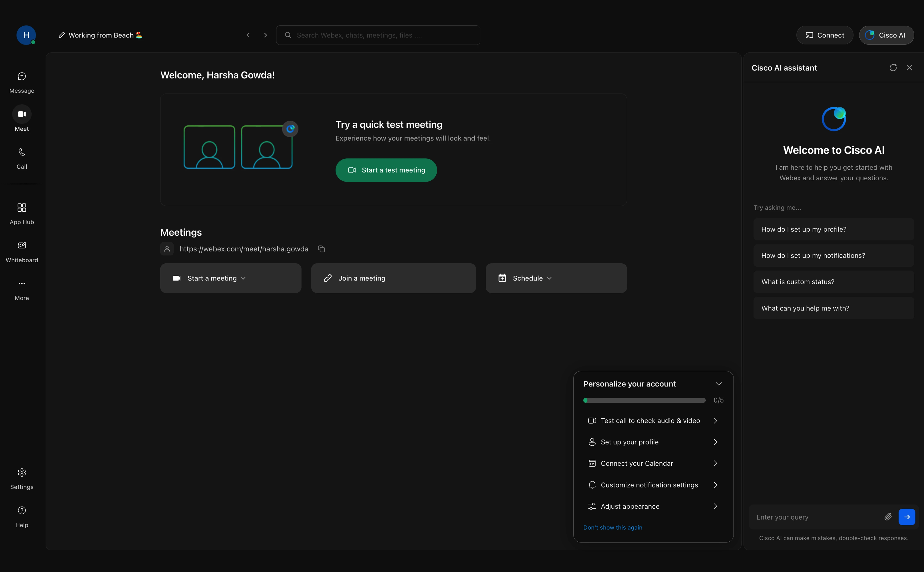Image resolution: width=924 pixels, height=572 pixels.
Task: Click the personal meeting URL text
Action: coord(244,249)
